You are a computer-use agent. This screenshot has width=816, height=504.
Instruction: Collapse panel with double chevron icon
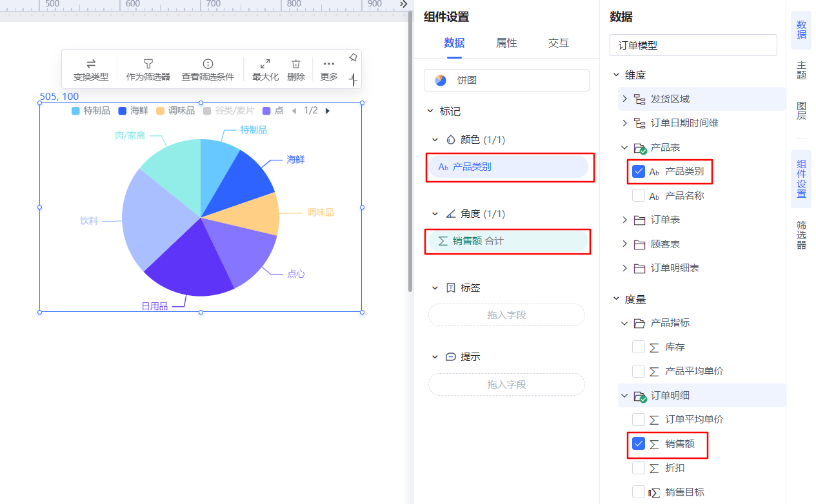[x=404, y=4]
